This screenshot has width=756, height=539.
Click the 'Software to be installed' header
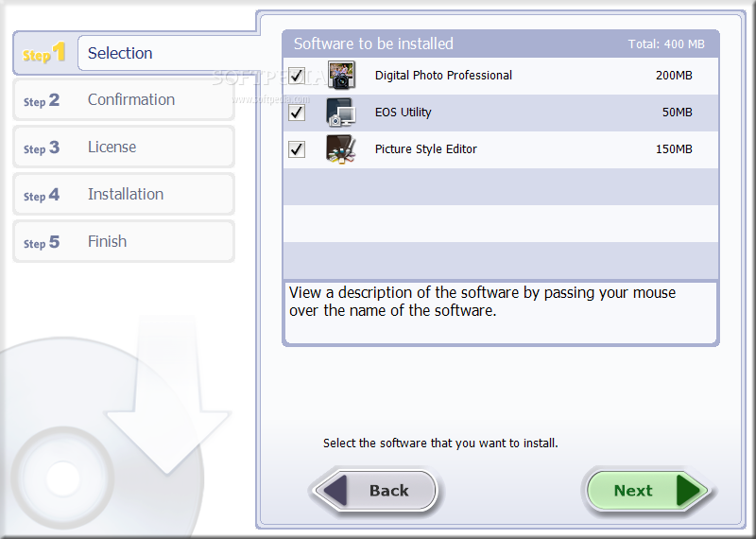click(x=373, y=43)
